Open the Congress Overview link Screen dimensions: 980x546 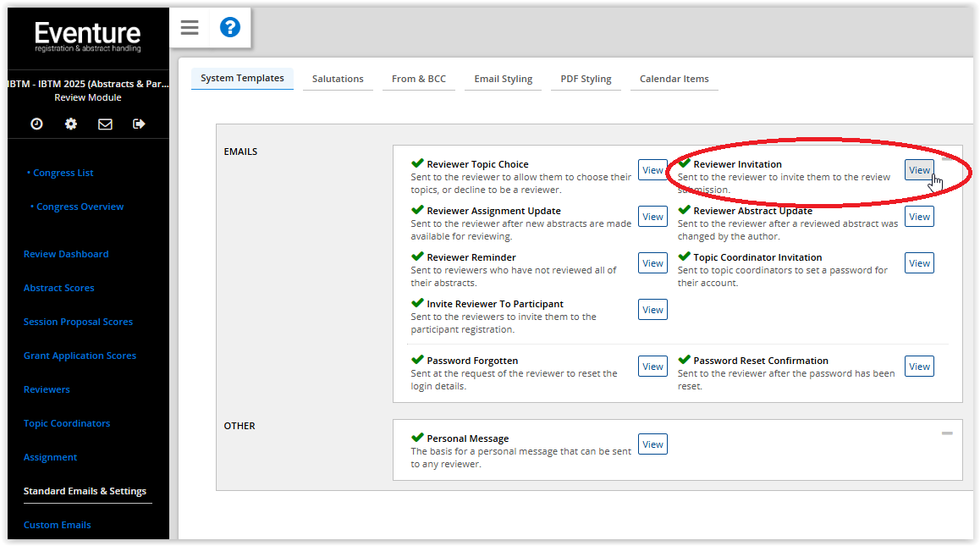click(x=80, y=207)
